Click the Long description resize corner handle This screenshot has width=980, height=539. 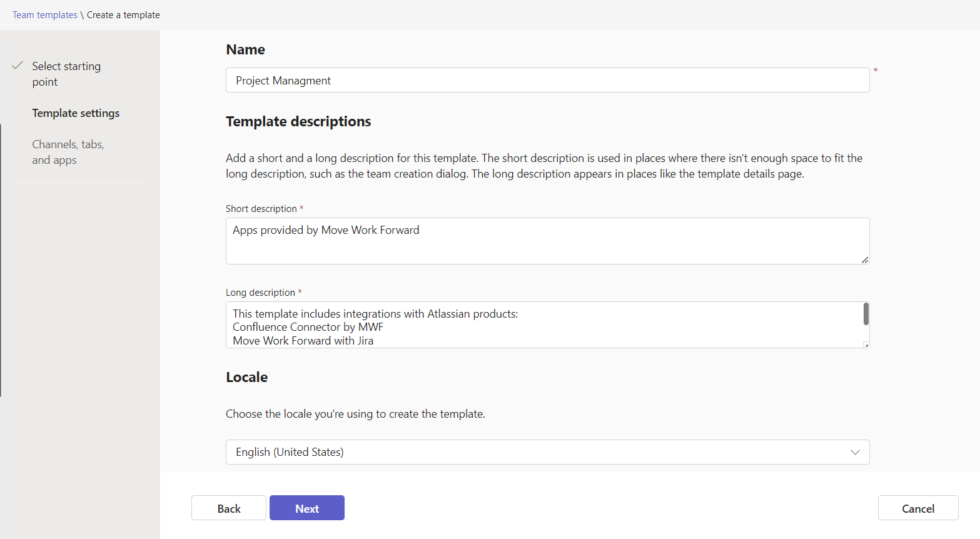click(x=866, y=345)
